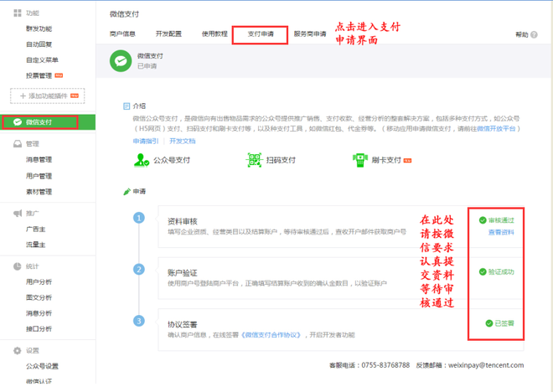This screenshot has height=392, width=553.
Task: Click the 推广 megaphone icon
Action: tap(18, 214)
